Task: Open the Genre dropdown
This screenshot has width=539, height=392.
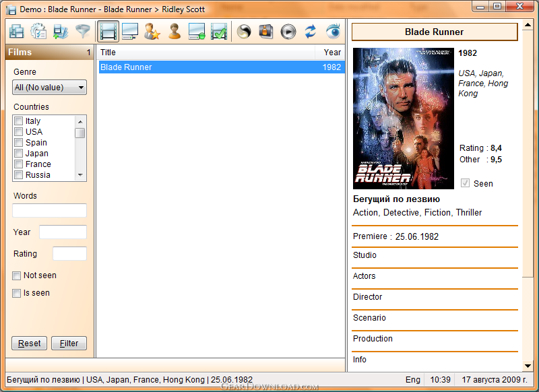Action: click(x=49, y=88)
